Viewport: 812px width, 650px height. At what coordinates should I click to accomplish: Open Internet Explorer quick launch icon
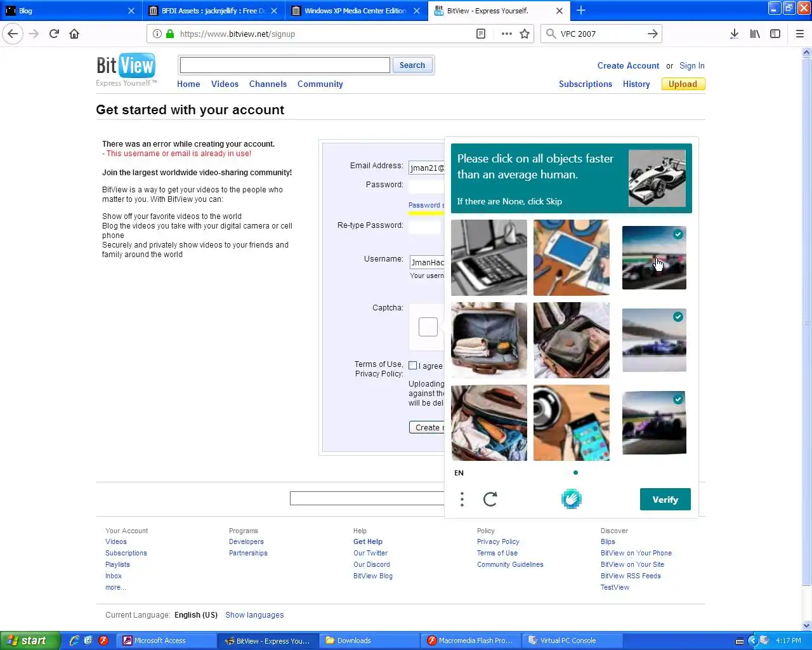click(74, 640)
